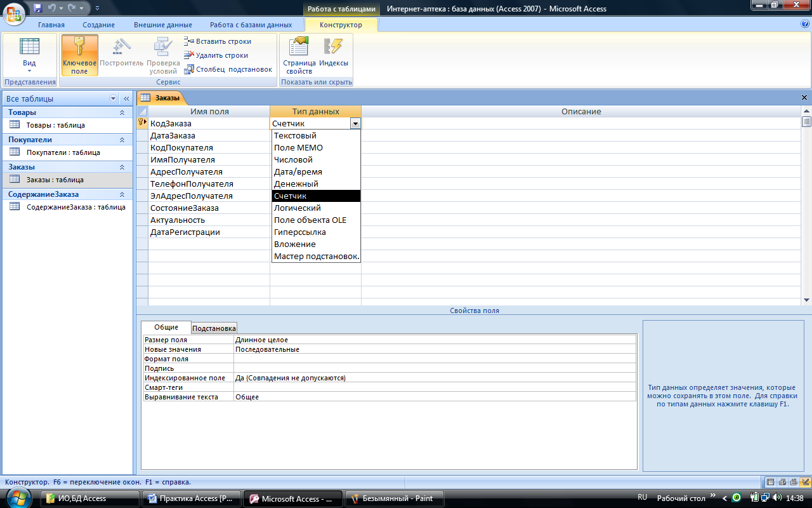812x508 pixels.
Task: Switch to Подстановка properties tab
Action: click(214, 328)
